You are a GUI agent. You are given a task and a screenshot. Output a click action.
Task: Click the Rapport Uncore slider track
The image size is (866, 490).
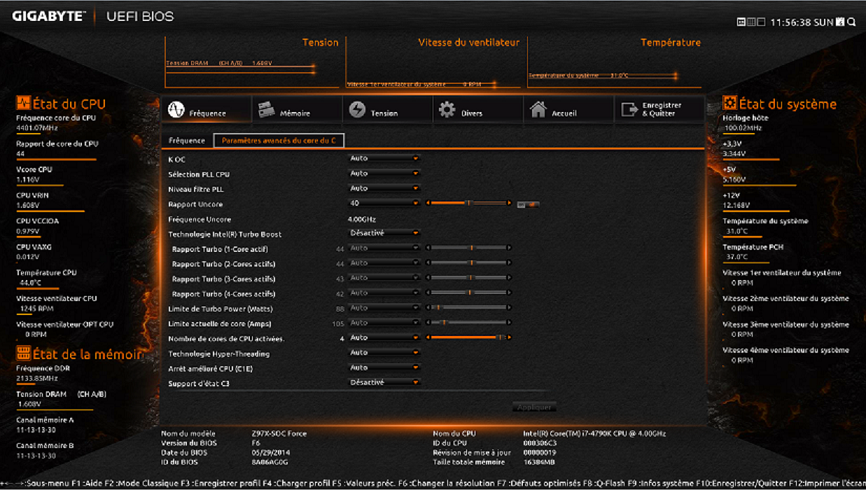pos(468,203)
